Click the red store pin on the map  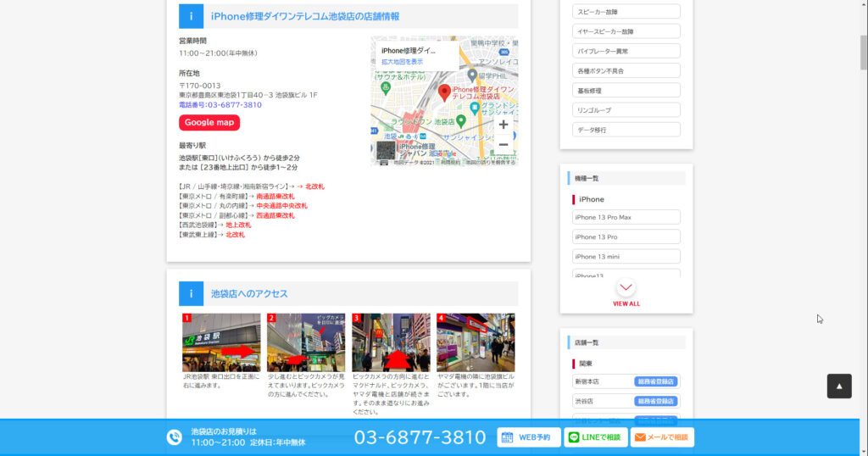(x=444, y=93)
